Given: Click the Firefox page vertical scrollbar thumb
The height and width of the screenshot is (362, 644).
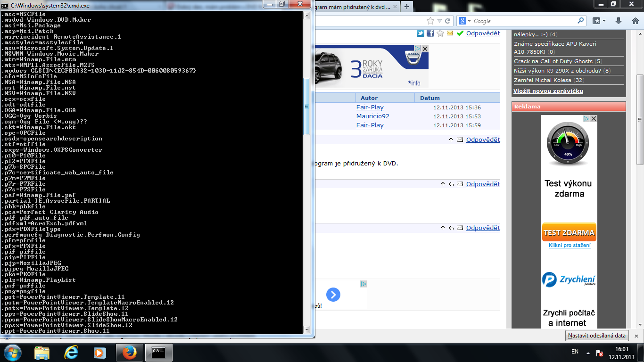Looking at the screenshot, I should coord(640,120).
